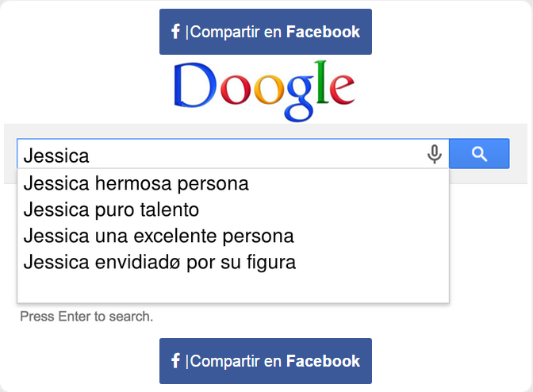Screen dimensions: 533x392
Task: Click the blue magnifying glass search button
Action: click(x=479, y=154)
